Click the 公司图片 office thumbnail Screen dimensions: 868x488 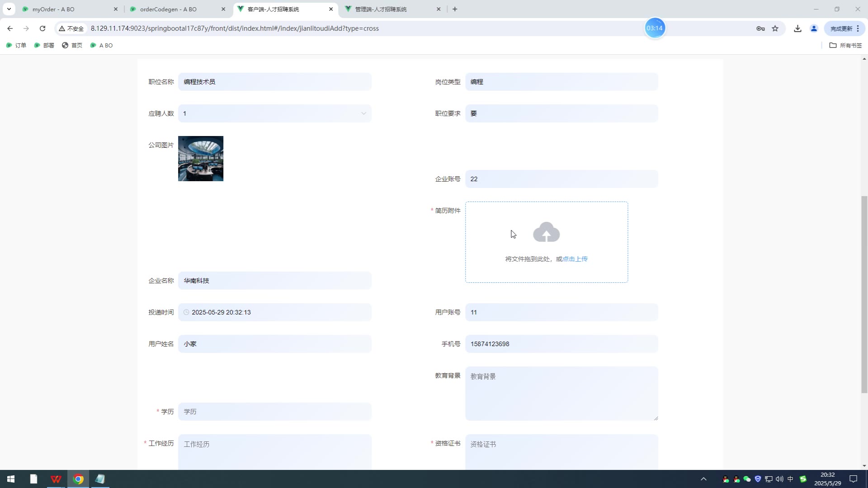tap(201, 159)
